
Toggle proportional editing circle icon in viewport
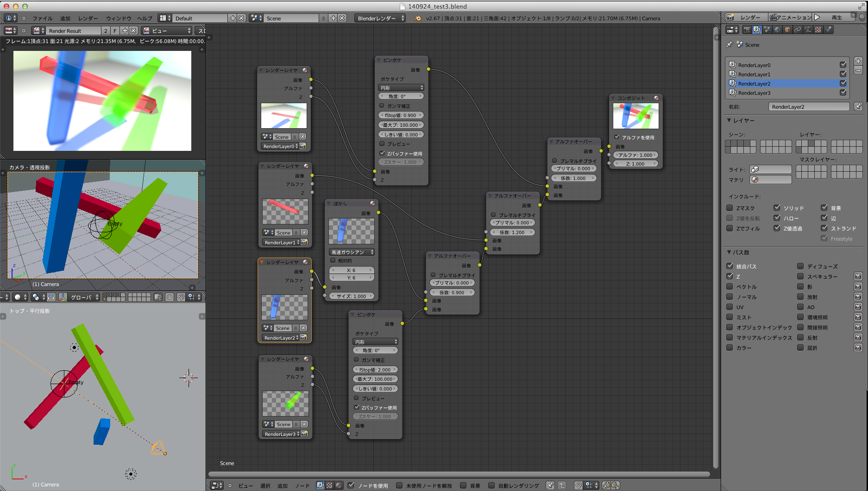point(170,297)
